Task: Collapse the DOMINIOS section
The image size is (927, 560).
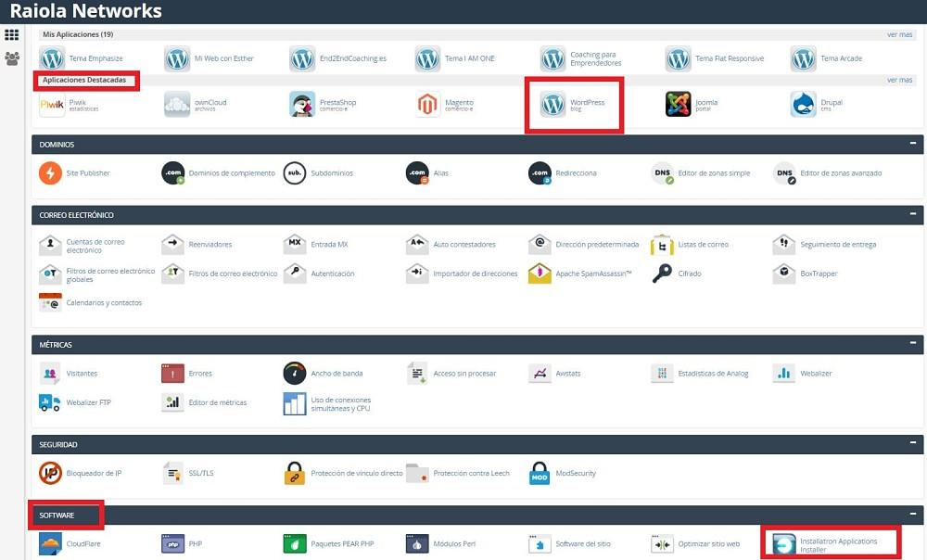Action: click(915, 144)
